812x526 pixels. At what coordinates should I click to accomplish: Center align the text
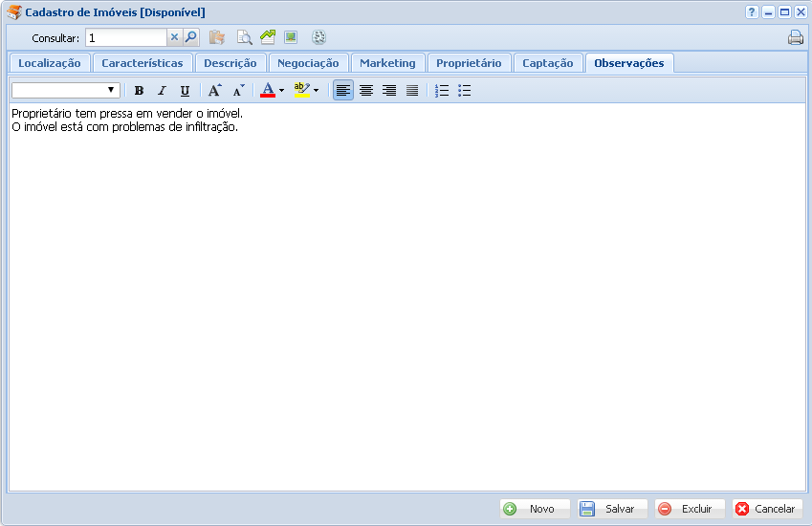pos(366,91)
